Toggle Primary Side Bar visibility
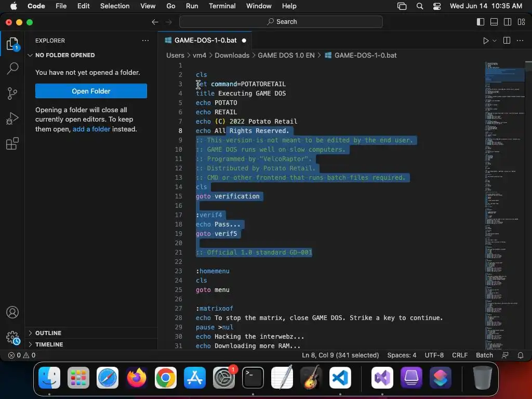Screen dimensions: 532x399 (x=481, y=22)
